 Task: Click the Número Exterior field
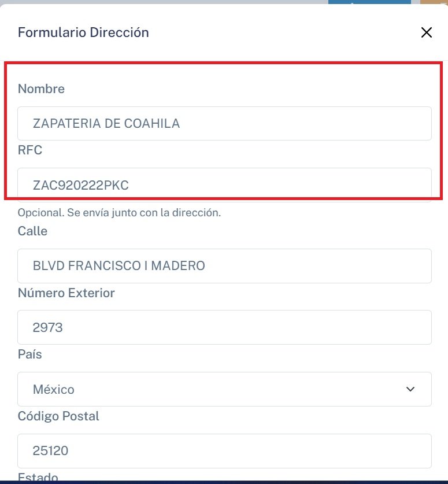point(224,327)
